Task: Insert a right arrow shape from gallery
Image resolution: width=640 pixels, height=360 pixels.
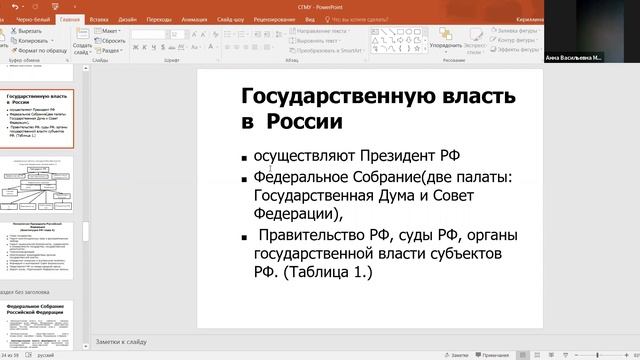Action: click(400, 40)
